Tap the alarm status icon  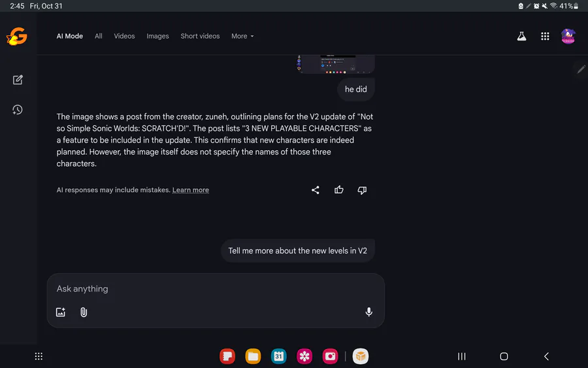(x=536, y=6)
